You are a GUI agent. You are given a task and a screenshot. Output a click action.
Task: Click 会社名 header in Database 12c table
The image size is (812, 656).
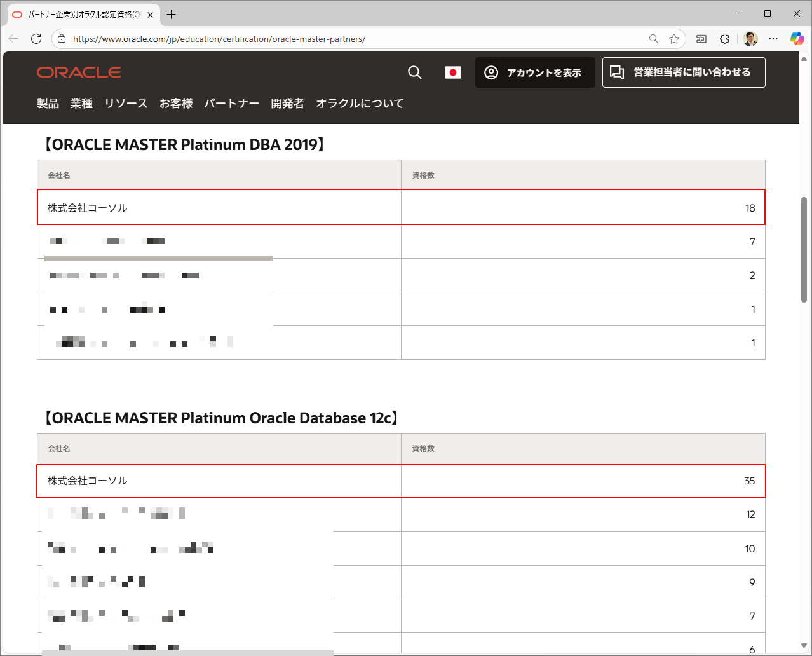coord(59,448)
